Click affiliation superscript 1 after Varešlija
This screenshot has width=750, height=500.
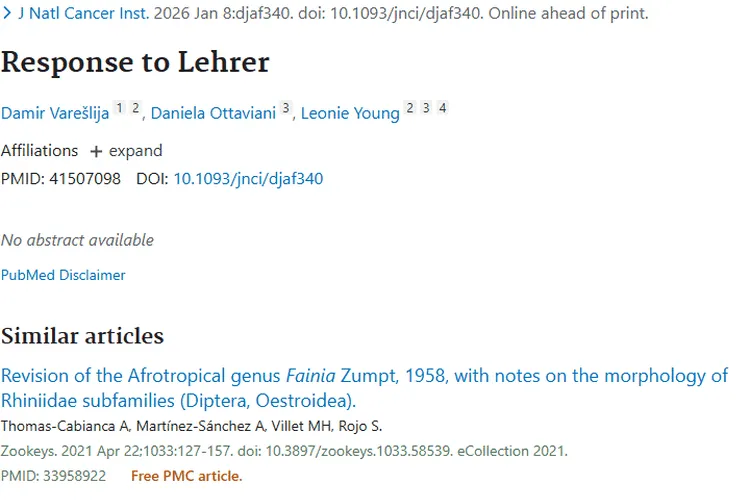[119, 108]
